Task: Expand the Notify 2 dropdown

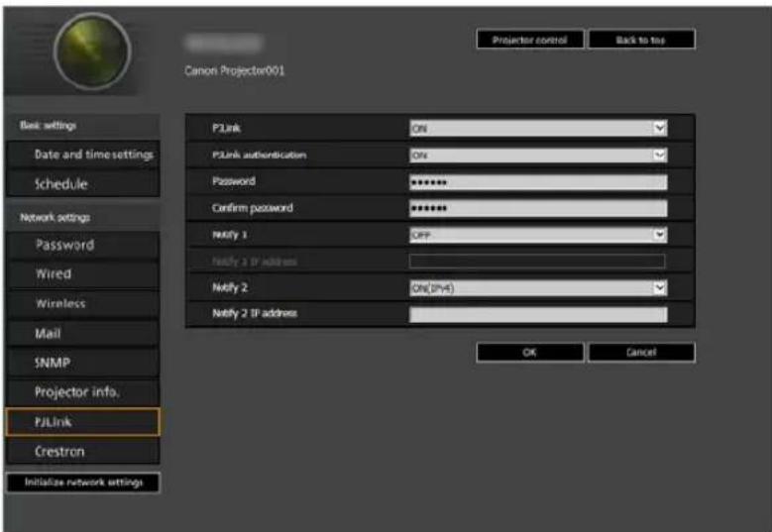Action: point(538,288)
